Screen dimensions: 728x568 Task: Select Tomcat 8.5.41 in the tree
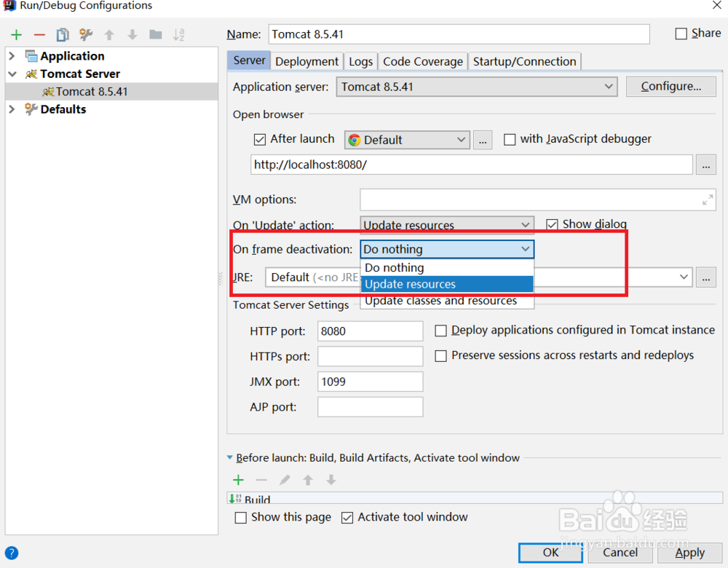tap(111, 92)
